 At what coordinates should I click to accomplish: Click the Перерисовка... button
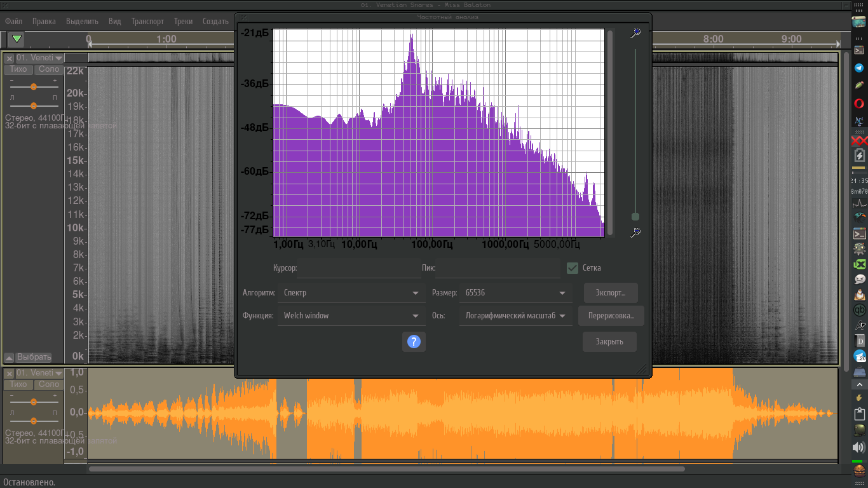point(611,316)
